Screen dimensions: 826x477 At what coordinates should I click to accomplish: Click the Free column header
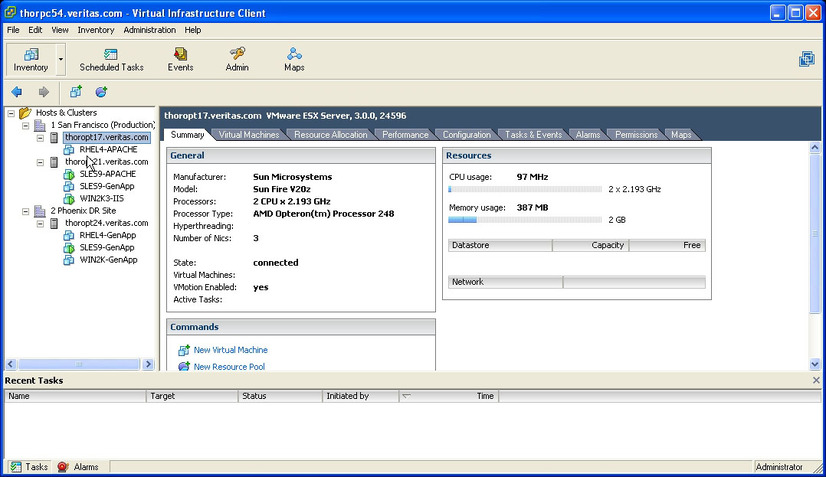(x=667, y=245)
